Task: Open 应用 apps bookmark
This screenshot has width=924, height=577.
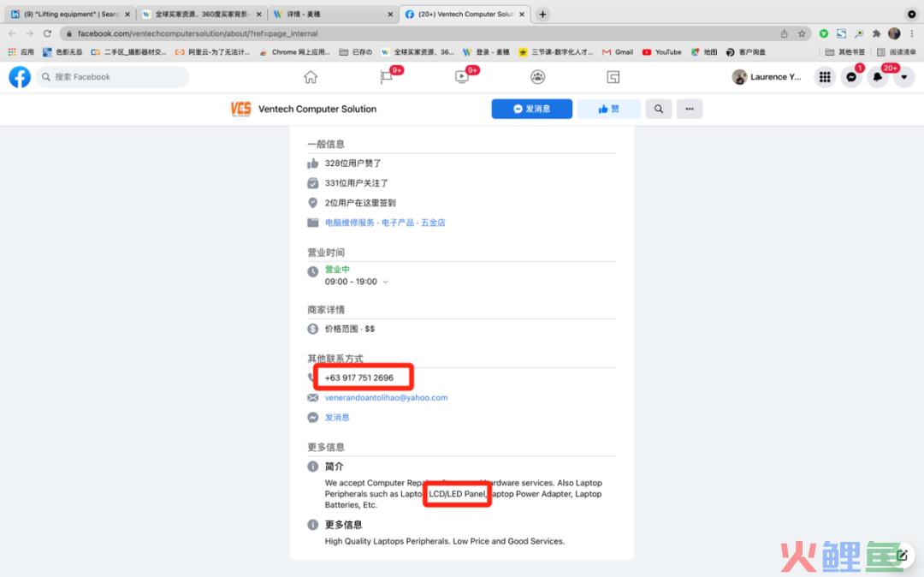Action: [x=21, y=52]
